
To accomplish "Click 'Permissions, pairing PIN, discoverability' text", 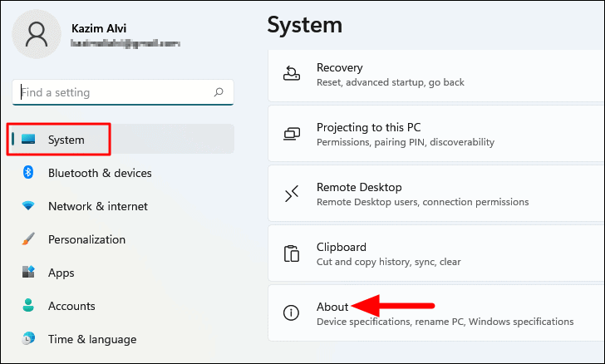I will click(406, 142).
